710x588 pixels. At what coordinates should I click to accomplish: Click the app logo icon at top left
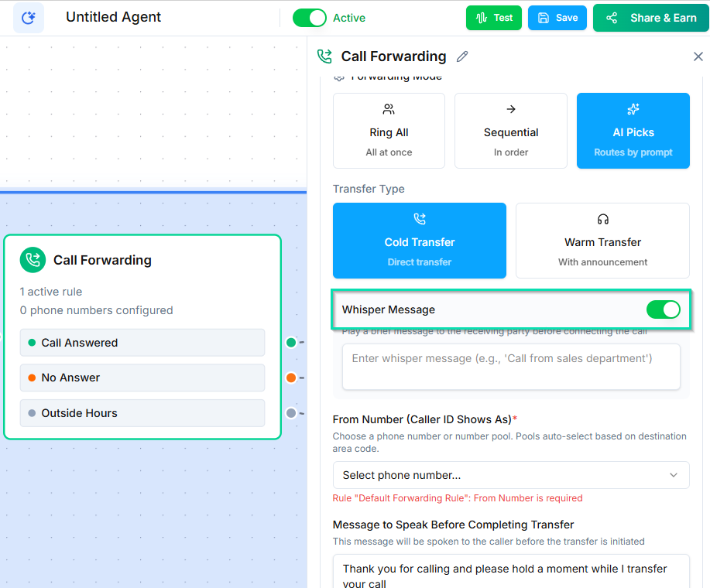[29, 18]
